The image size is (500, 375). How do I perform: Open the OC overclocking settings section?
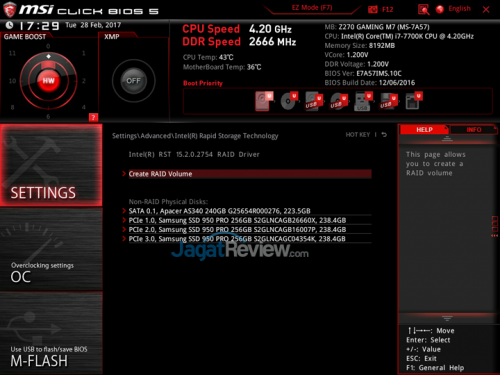click(x=51, y=249)
